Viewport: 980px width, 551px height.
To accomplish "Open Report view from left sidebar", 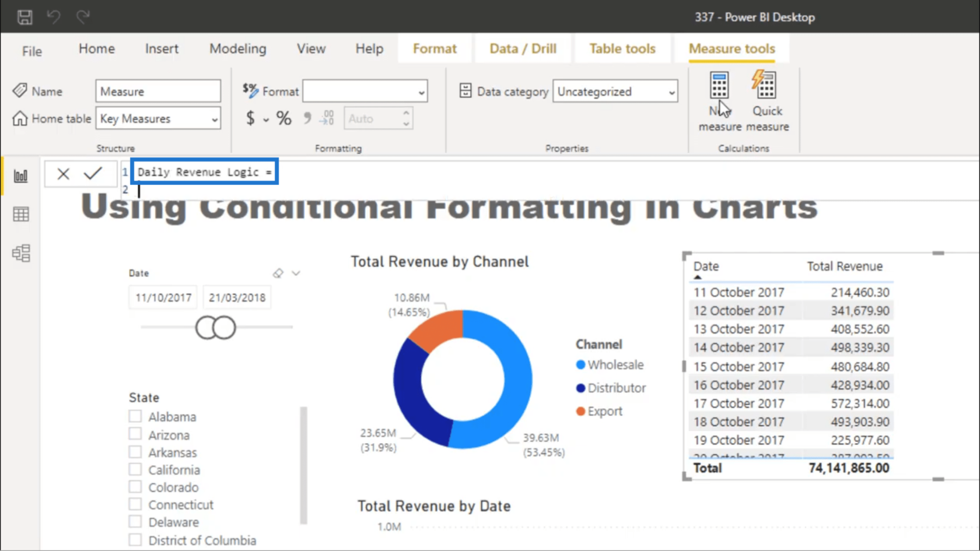I will [x=21, y=176].
